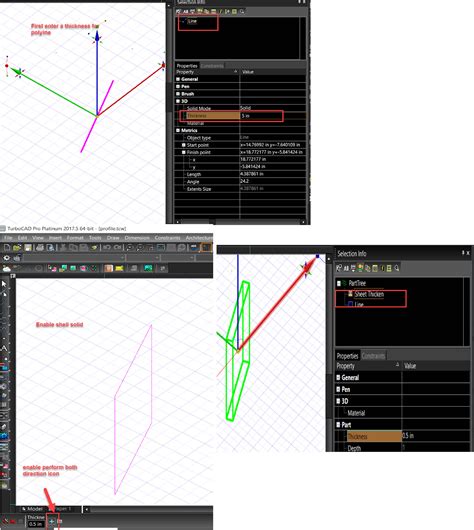Select the Sheet Thicken item in the PartTree
This screenshot has height=530, width=474.
[369, 294]
